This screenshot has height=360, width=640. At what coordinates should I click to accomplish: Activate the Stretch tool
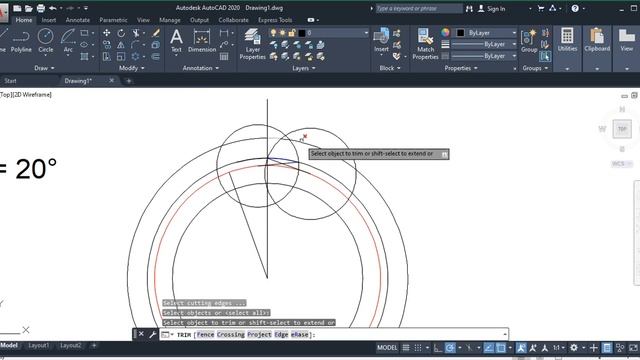coord(107,56)
